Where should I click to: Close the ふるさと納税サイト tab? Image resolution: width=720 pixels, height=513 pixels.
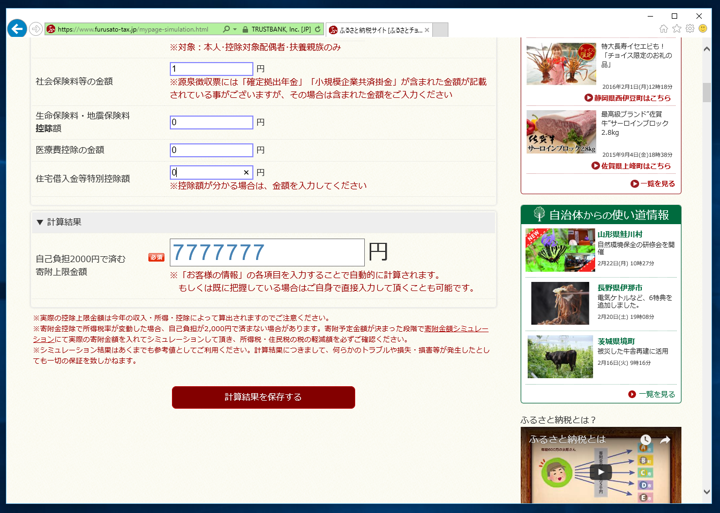(427, 30)
